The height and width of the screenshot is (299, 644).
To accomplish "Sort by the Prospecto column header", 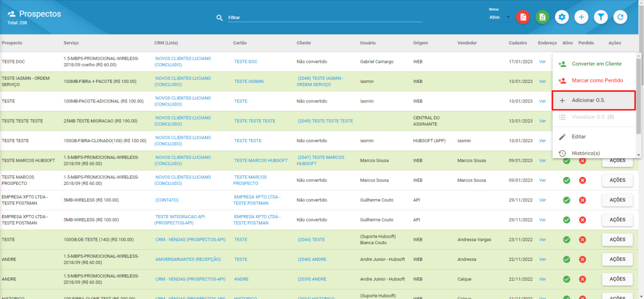I will pyautogui.click(x=12, y=43).
